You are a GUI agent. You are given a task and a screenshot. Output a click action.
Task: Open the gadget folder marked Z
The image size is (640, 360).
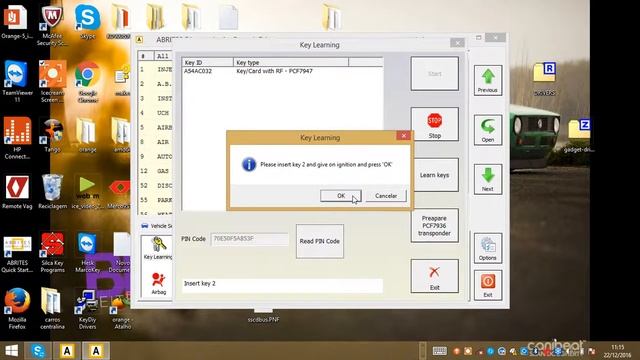[579, 136]
